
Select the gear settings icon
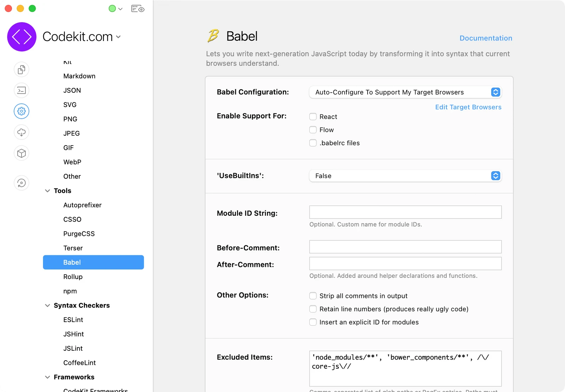point(22,111)
